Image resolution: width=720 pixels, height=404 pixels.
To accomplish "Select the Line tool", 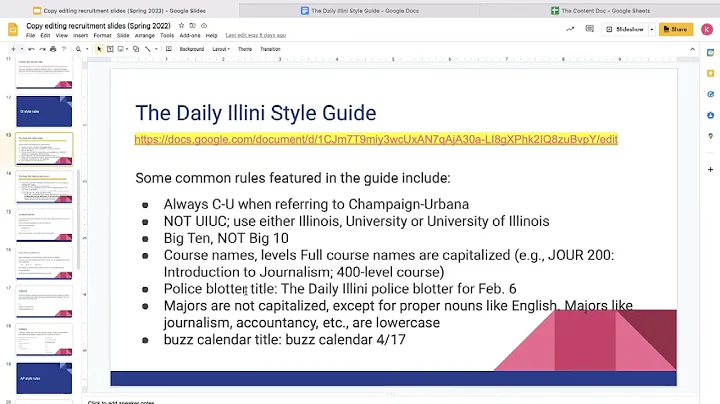I will pyautogui.click(x=148, y=49).
